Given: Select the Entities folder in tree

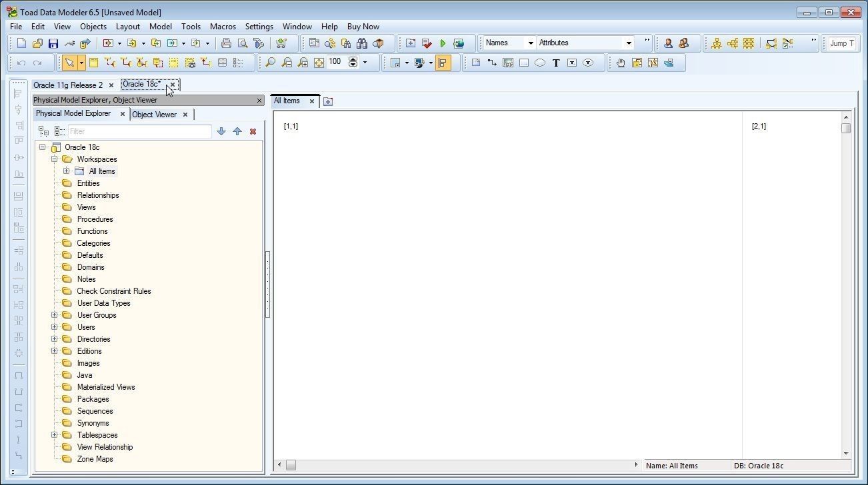Looking at the screenshot, I should (88, 183).
